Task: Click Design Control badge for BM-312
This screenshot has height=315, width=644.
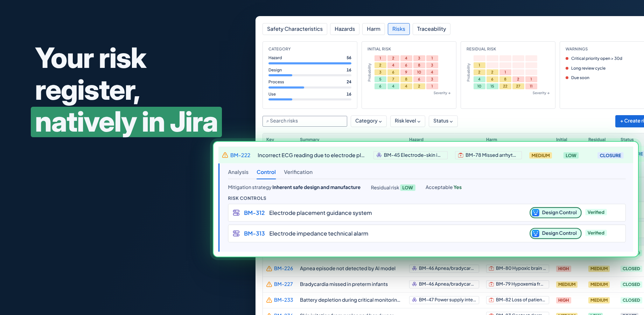Action: point(555,212)
